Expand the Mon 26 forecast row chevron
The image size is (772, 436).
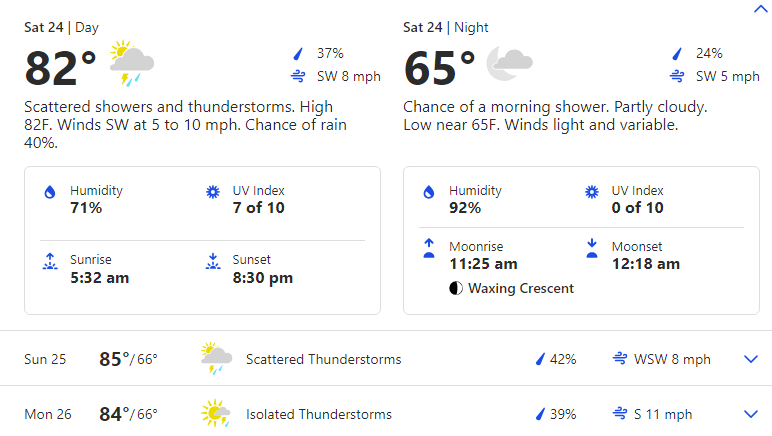click(x=751, y=414)
